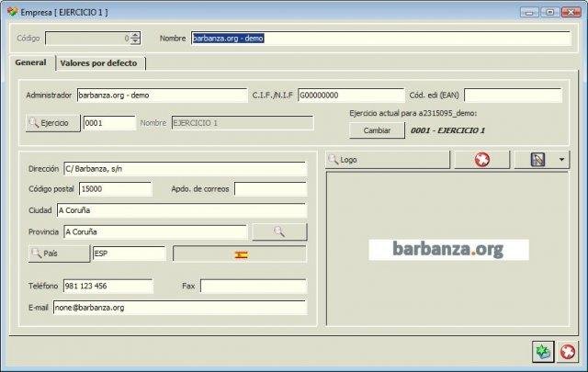The height and width of the screenshot is (372, 588).
Task: Click the Provincia search magnifier button
Action: pos(279,231)
